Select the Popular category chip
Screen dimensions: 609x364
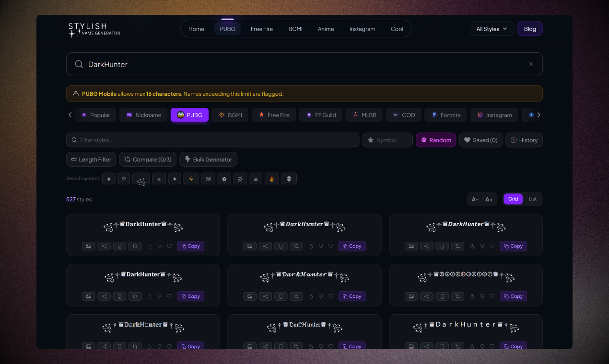(x=95, y=115)
